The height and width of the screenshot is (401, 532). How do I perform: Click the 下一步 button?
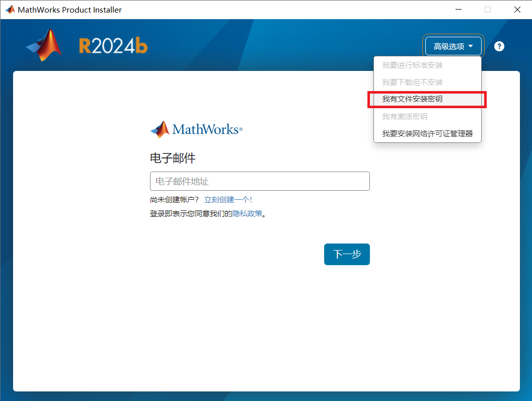347,254
